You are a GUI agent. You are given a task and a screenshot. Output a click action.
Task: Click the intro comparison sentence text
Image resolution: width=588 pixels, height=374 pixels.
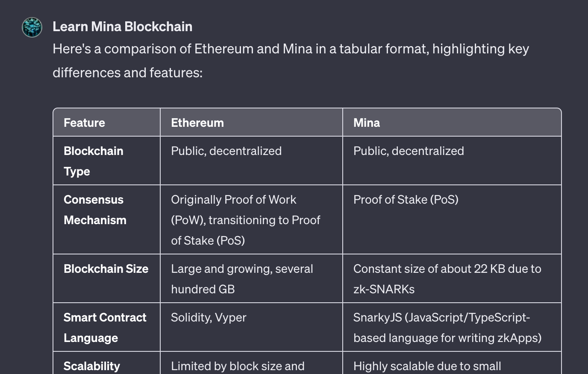pos(291,61)
